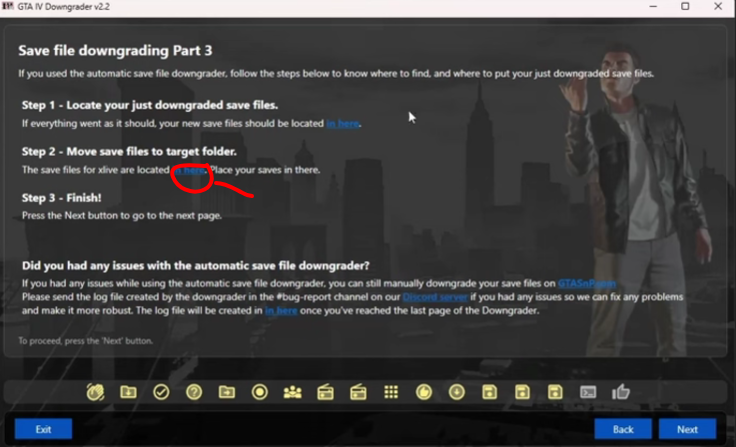The width and height of the screenshot is (736, 447).
Task: Close the GTA IV Downgrader window
Action: [718, 7]
